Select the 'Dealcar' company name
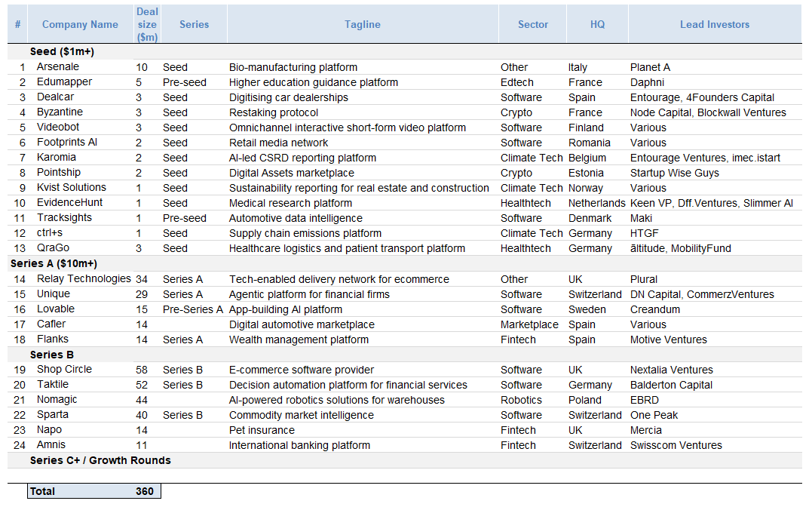The image size is (812, 507). pyautogui.click(x=55, y=97)
